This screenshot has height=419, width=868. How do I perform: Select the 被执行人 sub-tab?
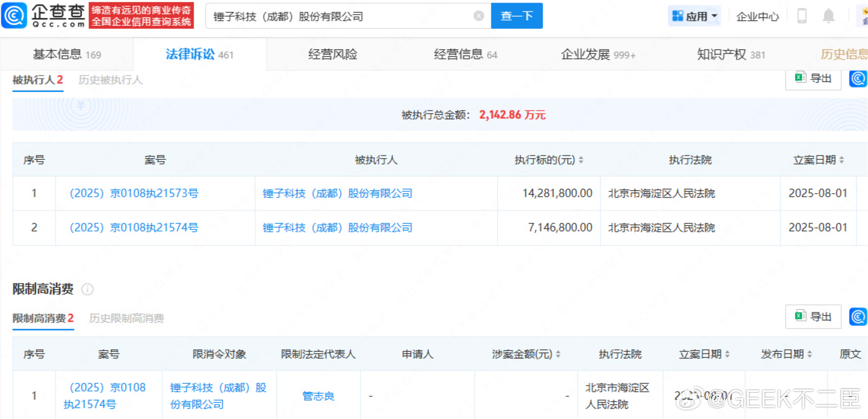(38, 80)
